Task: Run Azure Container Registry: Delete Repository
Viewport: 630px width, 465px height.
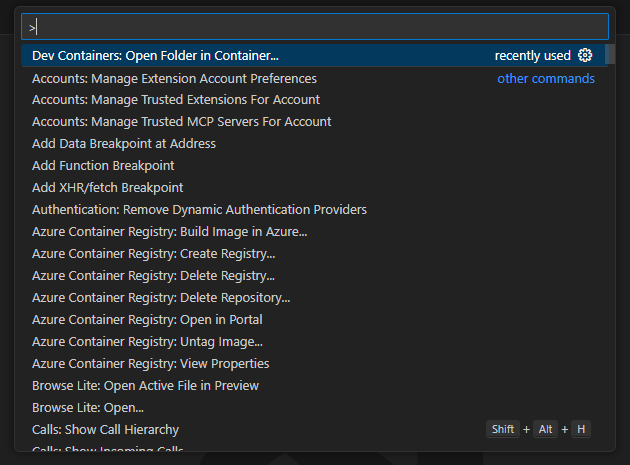Action: coord(313,298)
